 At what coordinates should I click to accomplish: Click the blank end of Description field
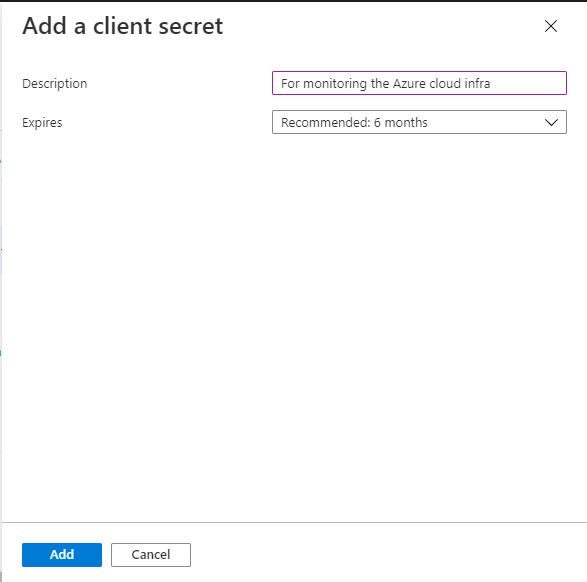click(528, 83)
